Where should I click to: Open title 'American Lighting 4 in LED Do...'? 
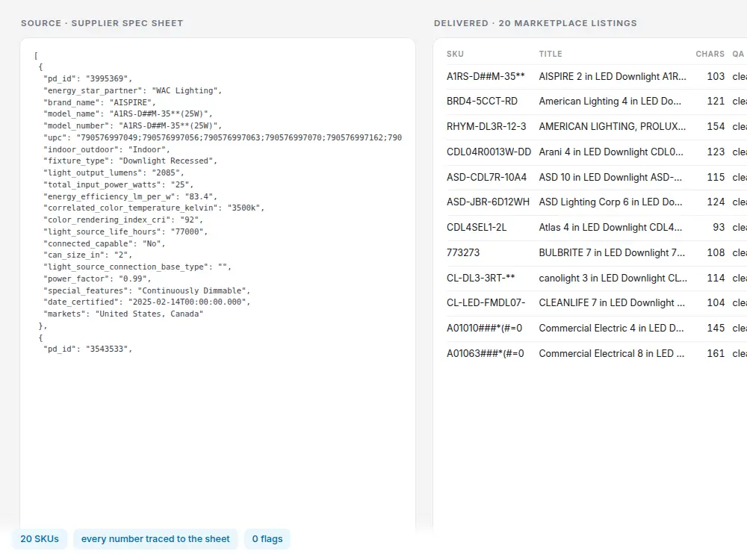[610, 101]
